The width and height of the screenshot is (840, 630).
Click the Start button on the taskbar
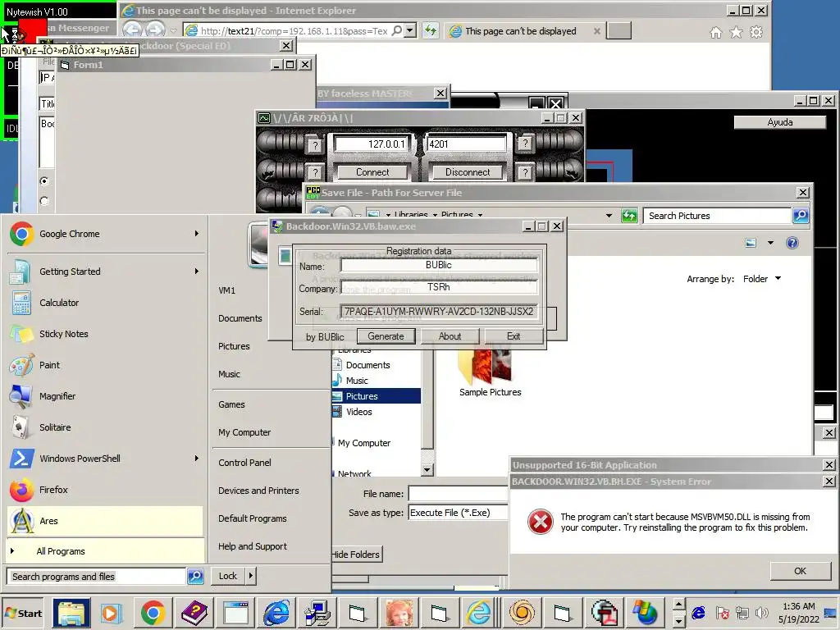(24, 614)
